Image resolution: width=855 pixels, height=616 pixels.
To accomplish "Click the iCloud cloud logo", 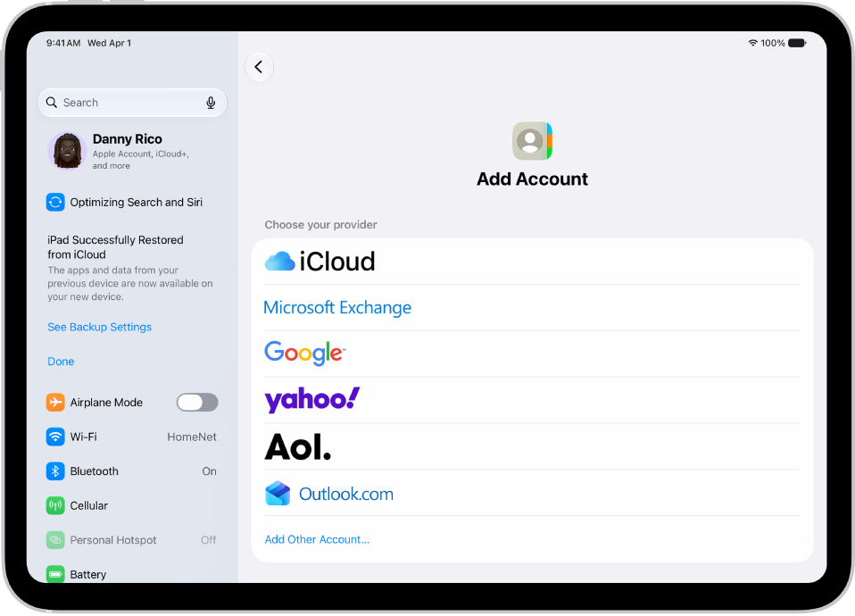I will [279, 262].
